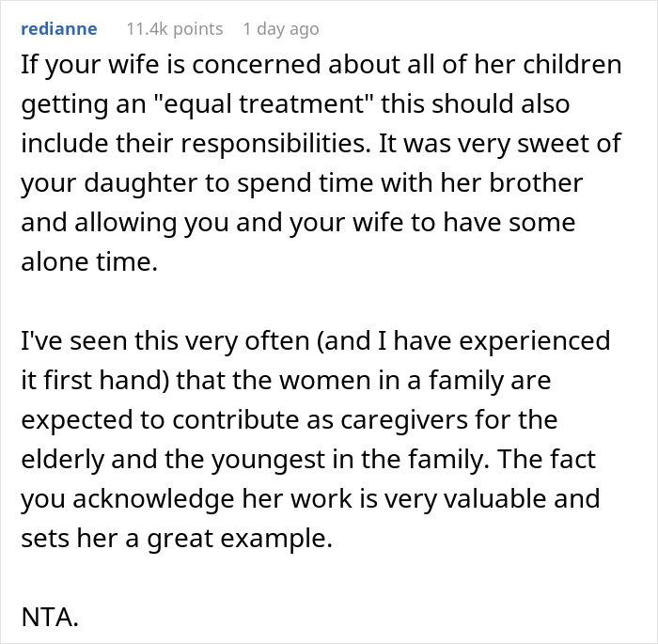This screenshot has height=644, width=658.
Task: Click the word "brother" in first paragraph
Action: click(537, 182)
